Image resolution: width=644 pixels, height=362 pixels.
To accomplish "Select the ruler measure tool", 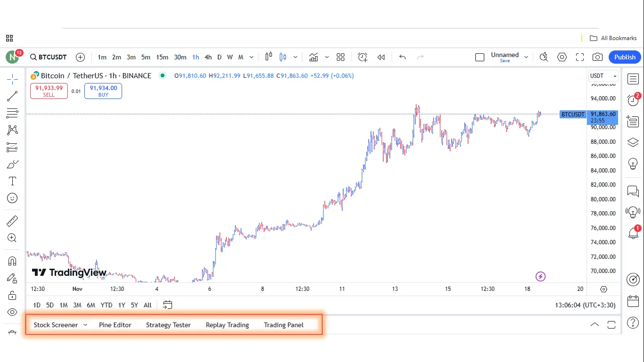I will 12,221.
